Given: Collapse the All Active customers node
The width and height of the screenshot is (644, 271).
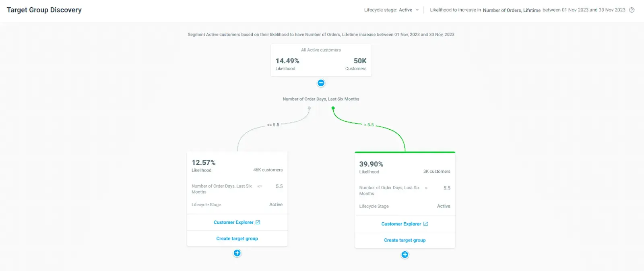Looking at the screenshot, I should coord(321,83).
